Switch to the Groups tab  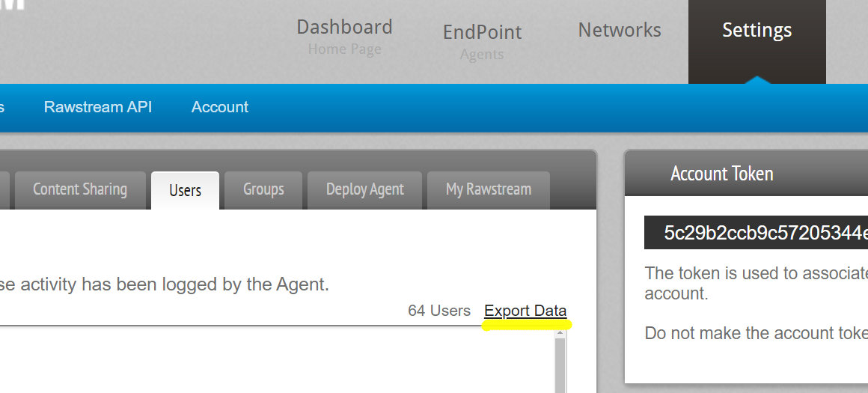pos(263,190)
